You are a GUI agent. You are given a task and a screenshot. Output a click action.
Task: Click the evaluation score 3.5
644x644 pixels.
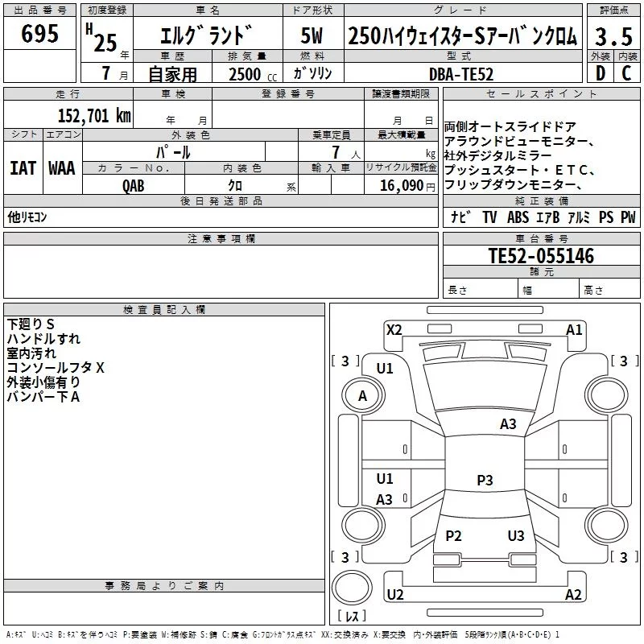click(613, 36)
